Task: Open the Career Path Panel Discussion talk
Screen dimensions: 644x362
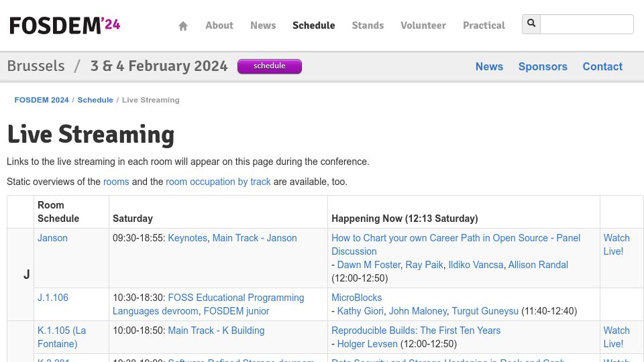Action: click(456, 245)
